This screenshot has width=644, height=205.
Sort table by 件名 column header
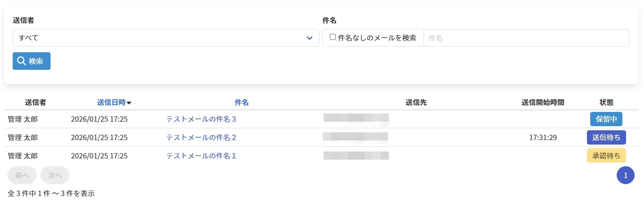(x=241, y=102)
